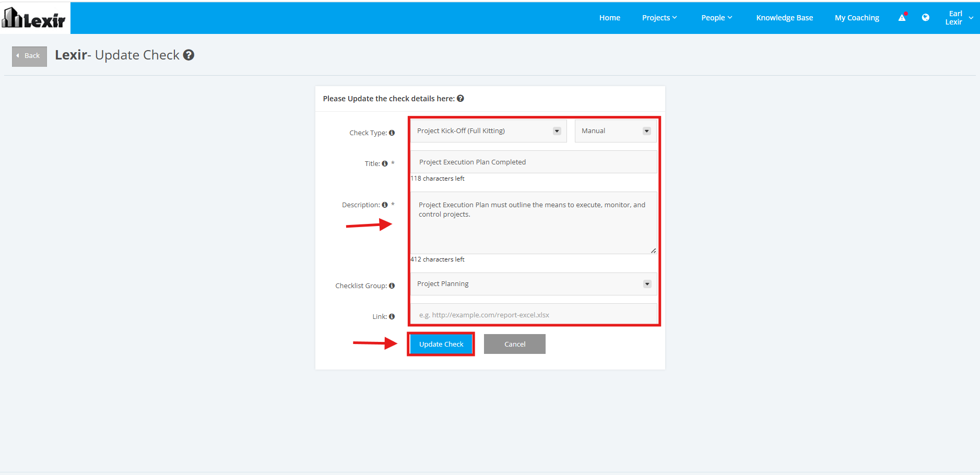
Task: Click the Lexir logo
Action: coord(34,18)
